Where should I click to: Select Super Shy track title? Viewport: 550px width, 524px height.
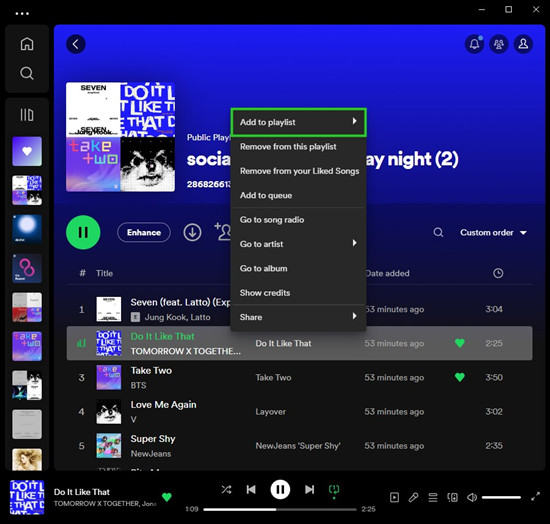point(153,439)
